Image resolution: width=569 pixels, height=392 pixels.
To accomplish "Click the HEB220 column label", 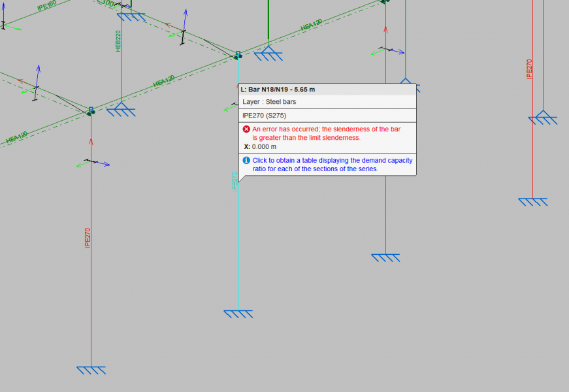I will coord(118,42).
